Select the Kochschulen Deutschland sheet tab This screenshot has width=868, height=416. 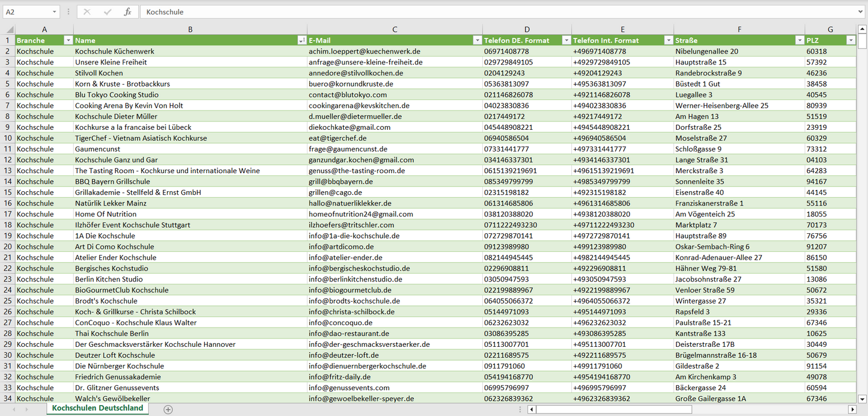click(97, 408)
